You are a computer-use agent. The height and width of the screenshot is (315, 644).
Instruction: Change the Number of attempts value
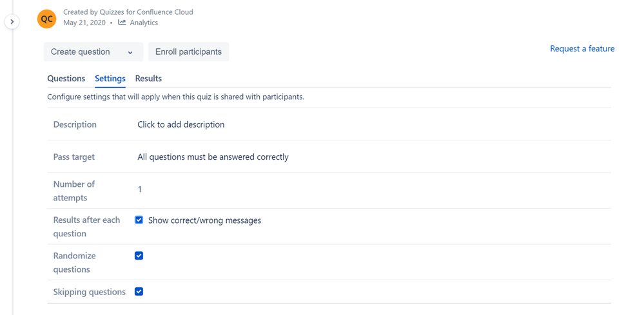pos(140,189)
